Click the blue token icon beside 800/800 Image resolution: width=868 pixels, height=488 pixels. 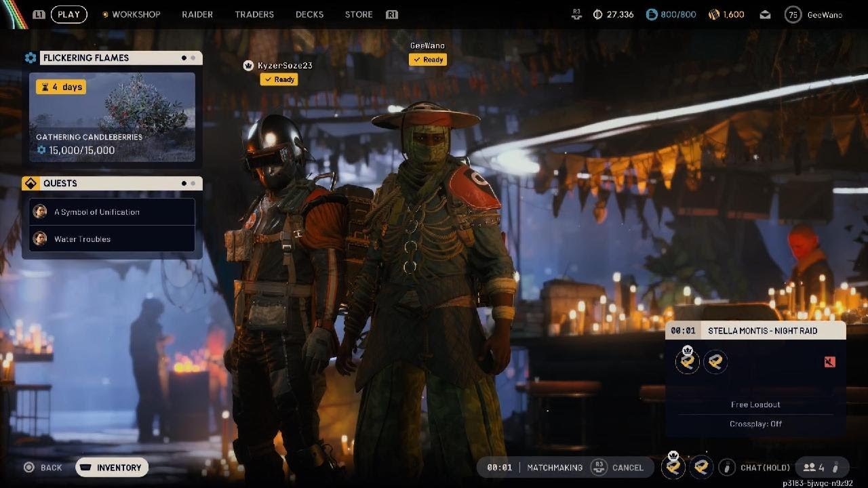coord(652,14)
